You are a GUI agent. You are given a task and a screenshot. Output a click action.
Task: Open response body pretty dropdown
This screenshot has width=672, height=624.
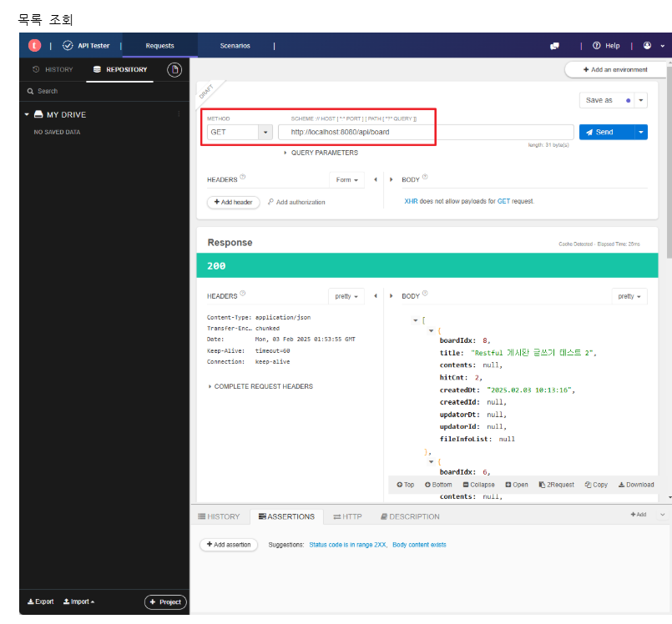coord(629,296)
